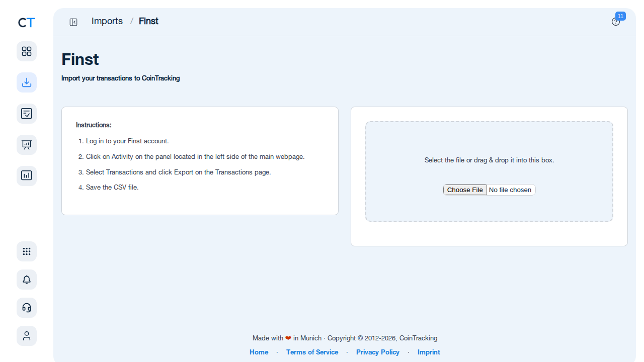Open the checklist report icon in sidebar

(x=27, y=114)
